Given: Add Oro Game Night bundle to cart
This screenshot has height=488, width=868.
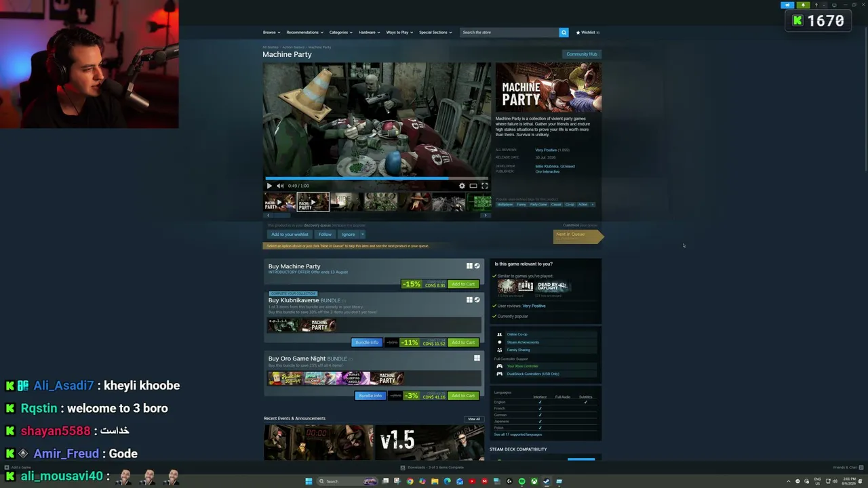Looking at the screenshot, I should 463,396.
